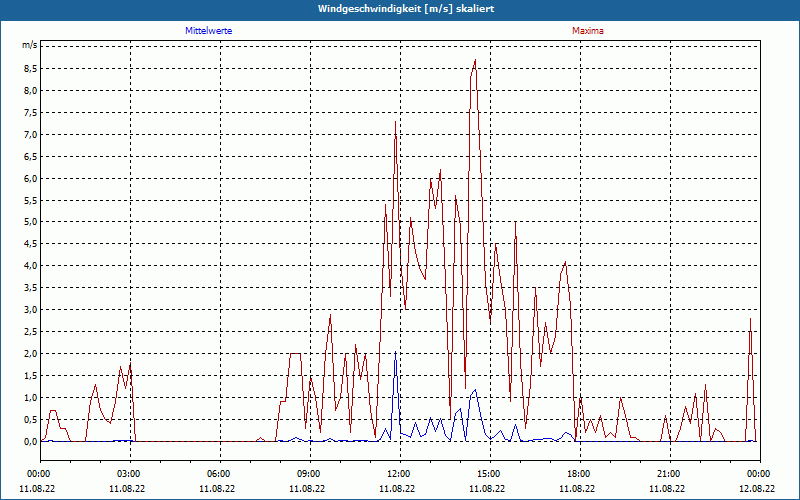Image resolution: width=800 pixels, height=500 pixels.
Task: Select the '21:00' time label
Action: click(670, 474)
